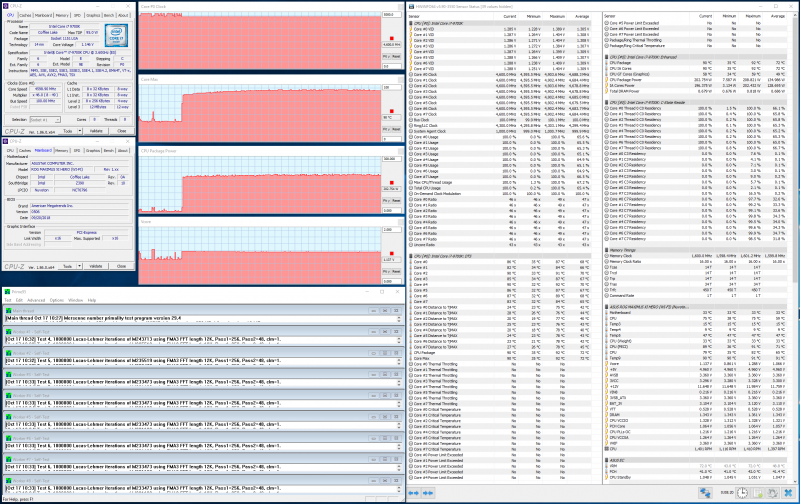Switch to Memory tab in upper CPU-Z window
The height and width of the screenshot is (504, 800).
pyautogui.click(x=62, y=15)
